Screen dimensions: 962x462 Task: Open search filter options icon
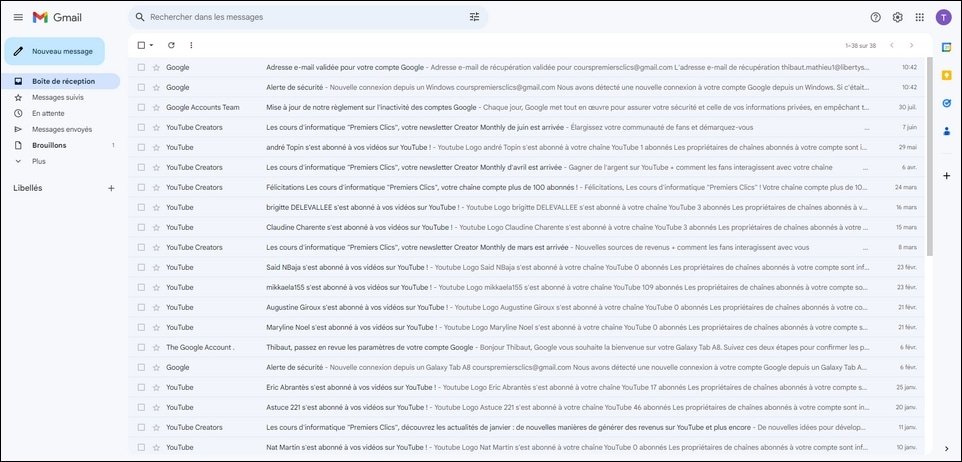474,17
